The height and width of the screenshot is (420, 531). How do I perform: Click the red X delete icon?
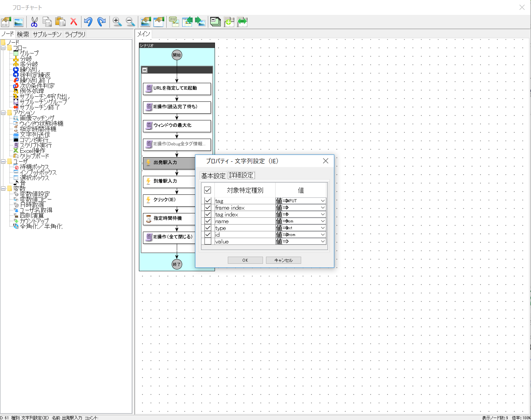tap(73, 22)
